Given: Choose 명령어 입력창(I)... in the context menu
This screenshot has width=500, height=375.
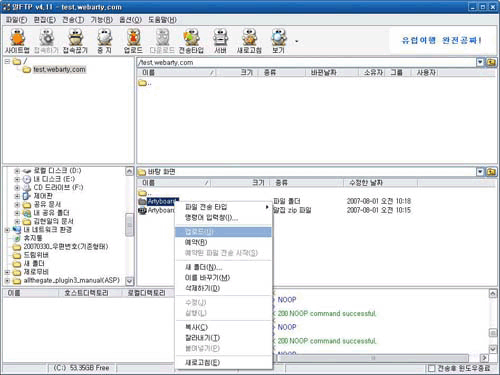Looking at the screenshot, I should pyautogui.click(x=223, y=218).
